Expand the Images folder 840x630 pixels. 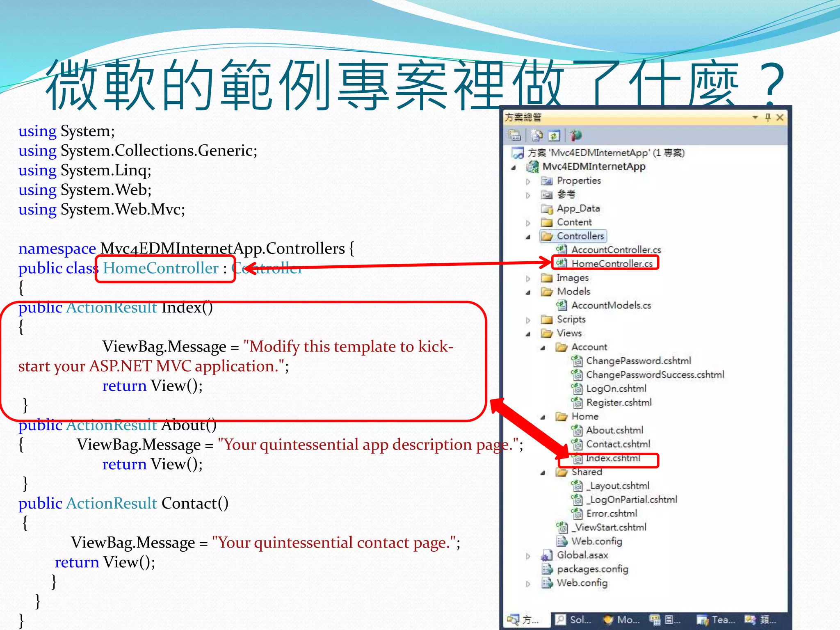[x=528, y=279]
